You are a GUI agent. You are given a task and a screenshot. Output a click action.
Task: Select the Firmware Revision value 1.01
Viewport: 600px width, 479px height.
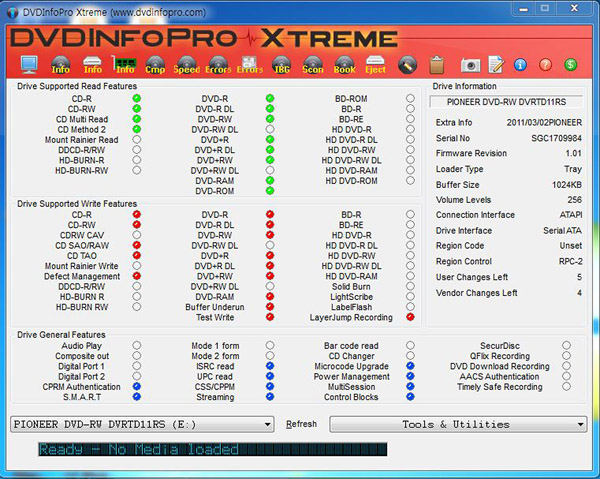574,153
